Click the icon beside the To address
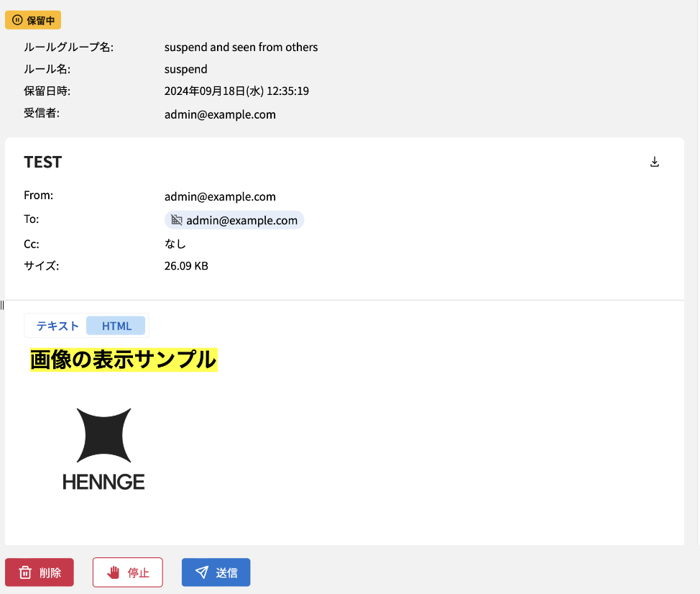 [177, 220]
